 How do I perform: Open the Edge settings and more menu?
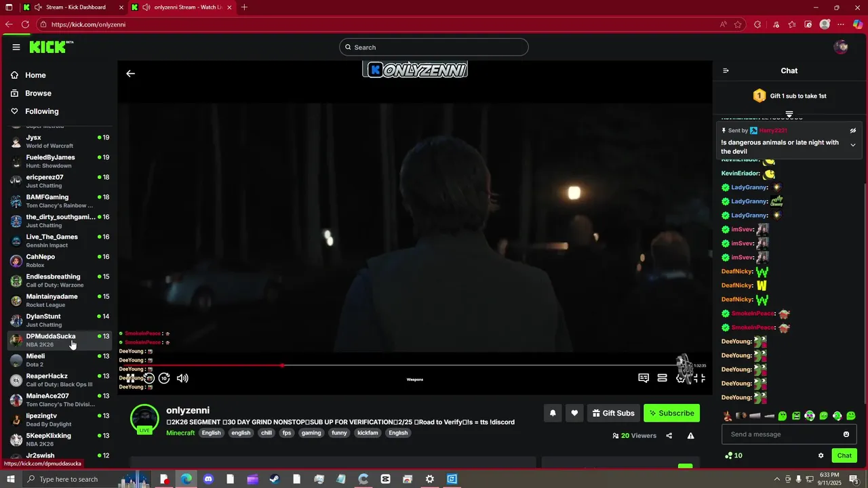click(x=841, y=24)
